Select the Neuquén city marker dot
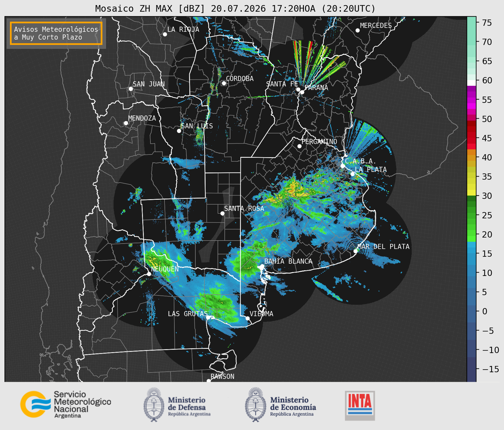 click(x=149, y=274)
